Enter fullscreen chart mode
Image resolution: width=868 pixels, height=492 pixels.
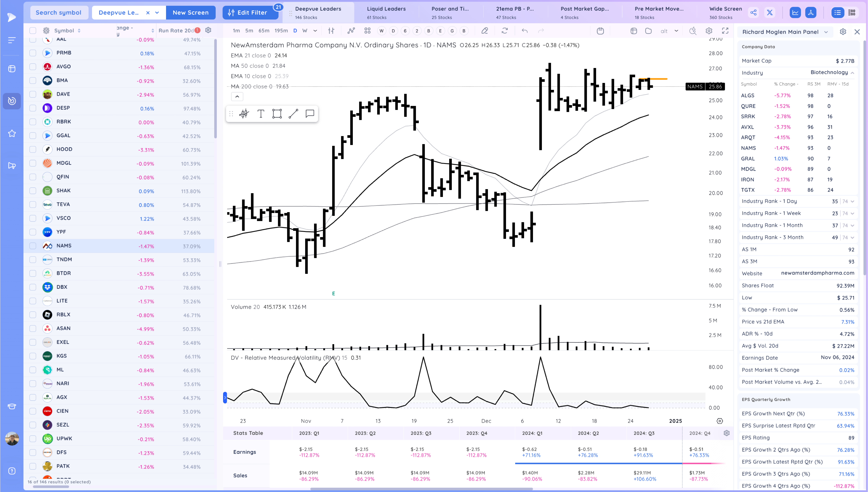pos(725,31)
